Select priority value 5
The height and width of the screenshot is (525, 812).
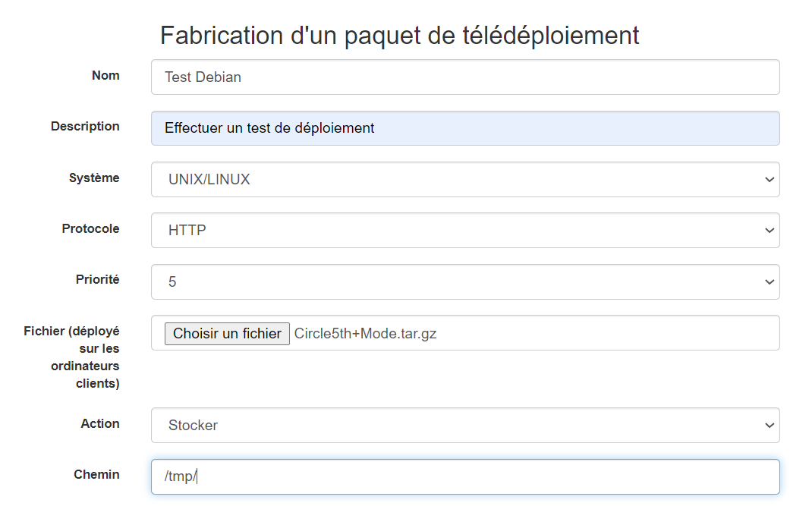(x=169, y=281)
